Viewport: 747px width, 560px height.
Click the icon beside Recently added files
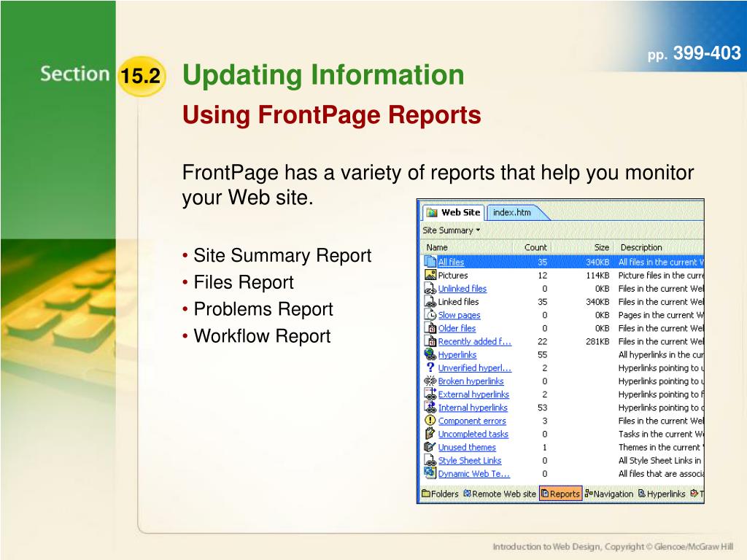[430, 341]
